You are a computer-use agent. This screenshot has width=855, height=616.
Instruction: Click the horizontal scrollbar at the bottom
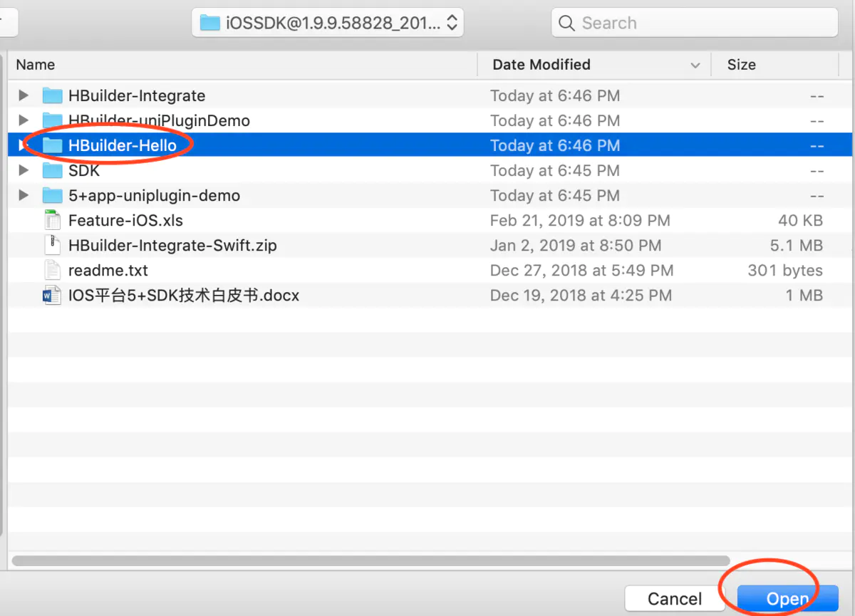point(370,560)
